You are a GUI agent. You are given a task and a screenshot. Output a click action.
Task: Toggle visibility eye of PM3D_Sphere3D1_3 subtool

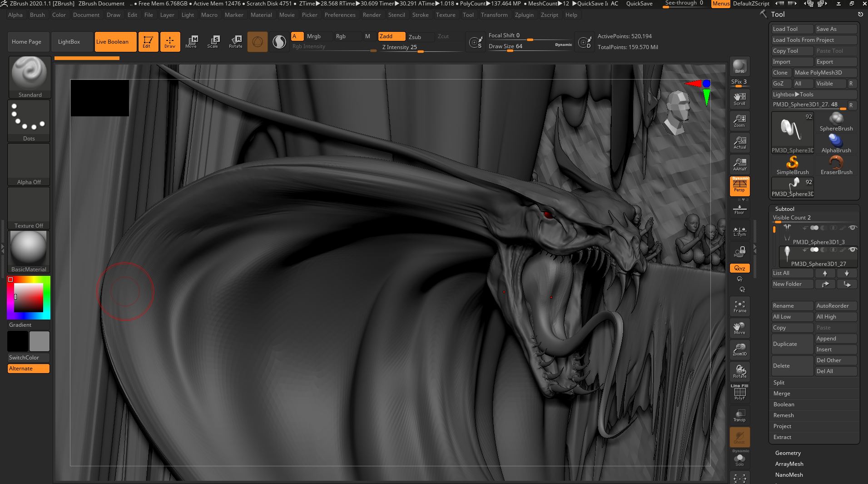853,228
